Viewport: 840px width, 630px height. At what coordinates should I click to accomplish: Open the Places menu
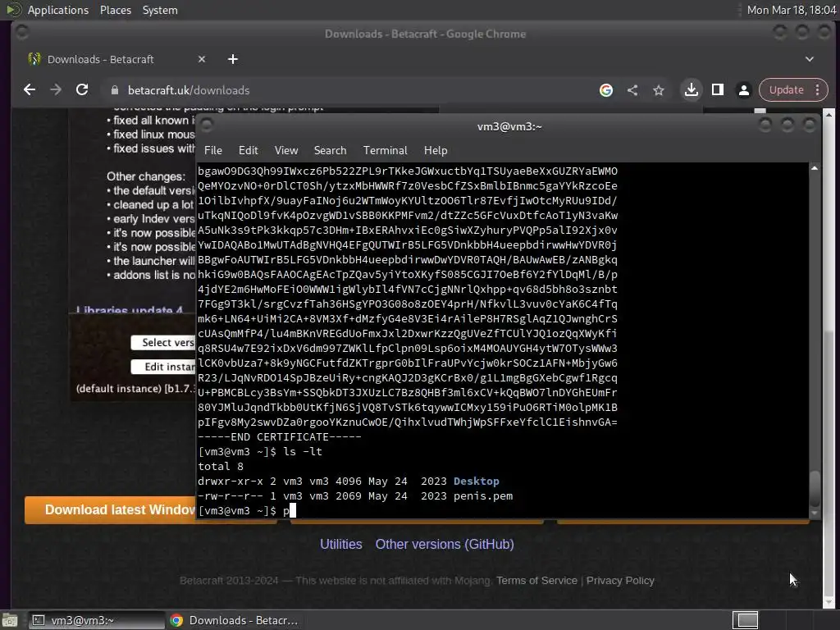tap(115, 10)
